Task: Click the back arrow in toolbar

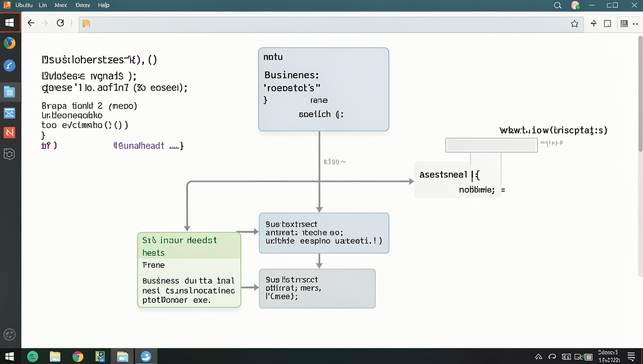Action: [31, 23]
